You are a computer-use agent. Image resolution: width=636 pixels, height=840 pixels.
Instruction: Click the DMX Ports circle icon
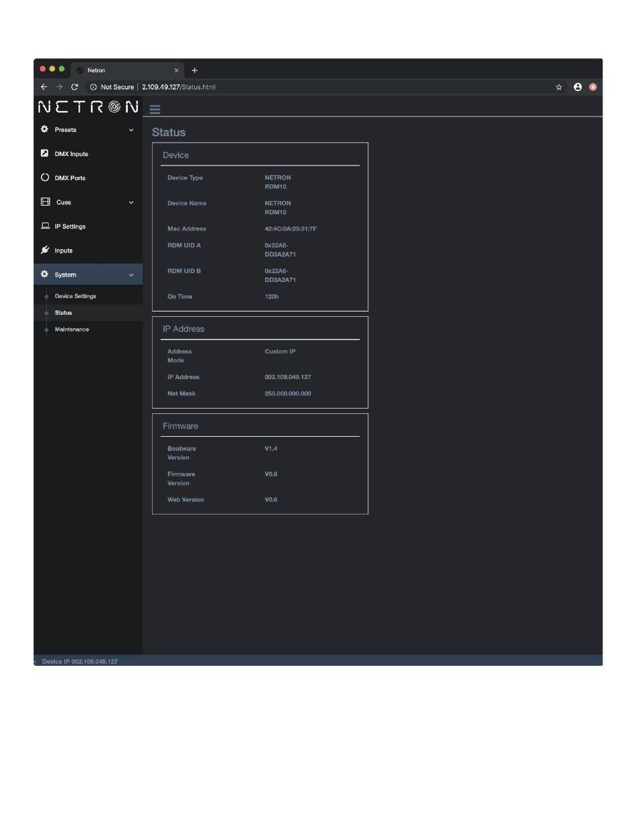point(45,178)
